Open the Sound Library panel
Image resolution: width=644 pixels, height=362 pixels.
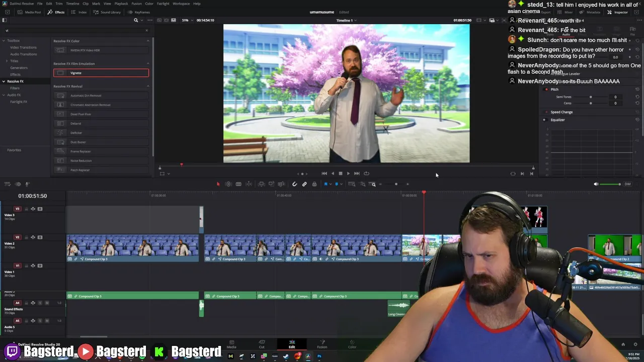107,12
